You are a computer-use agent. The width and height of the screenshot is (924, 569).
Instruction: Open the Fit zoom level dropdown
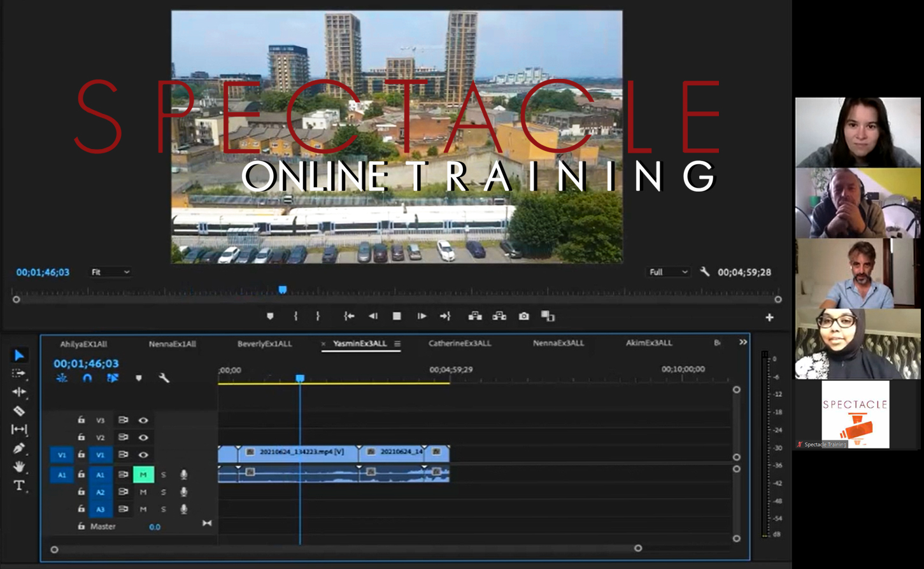point(110,272)
